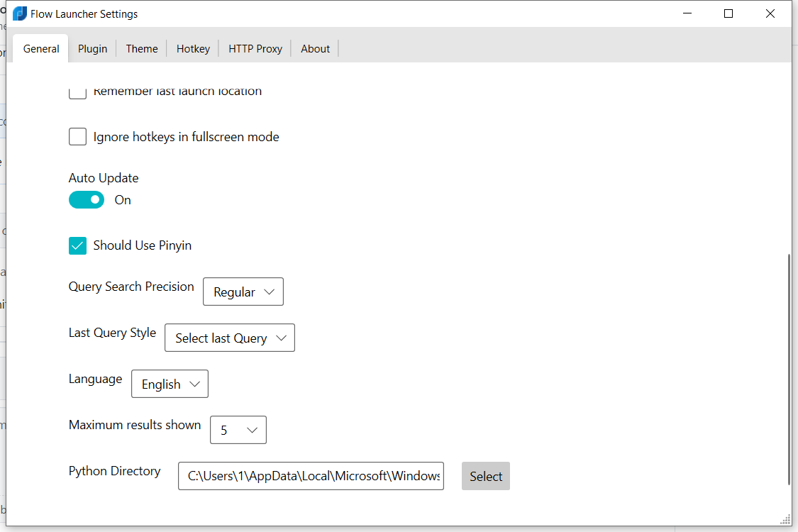798x532 pixels.
Task: Click 'Flow Launcher Settings' title text
Action: point(84,13)
